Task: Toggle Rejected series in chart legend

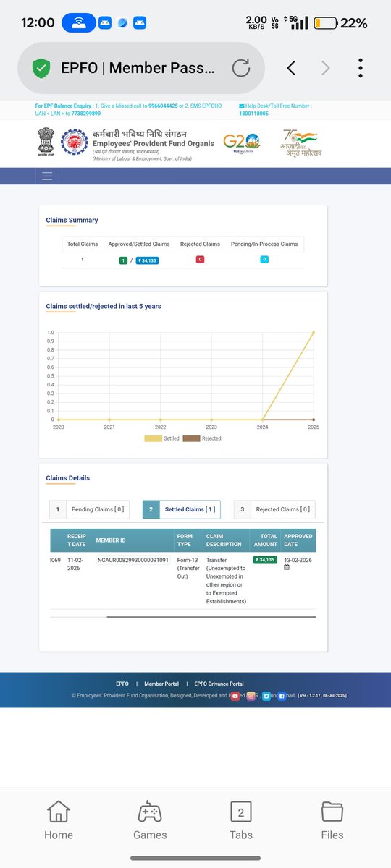Action: click(x=202, y=438)
